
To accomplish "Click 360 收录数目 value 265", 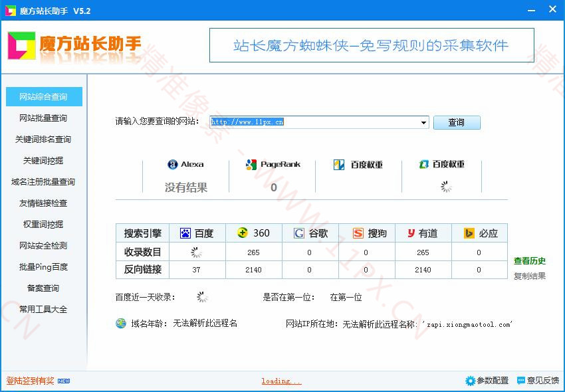I will pos(253,252).
